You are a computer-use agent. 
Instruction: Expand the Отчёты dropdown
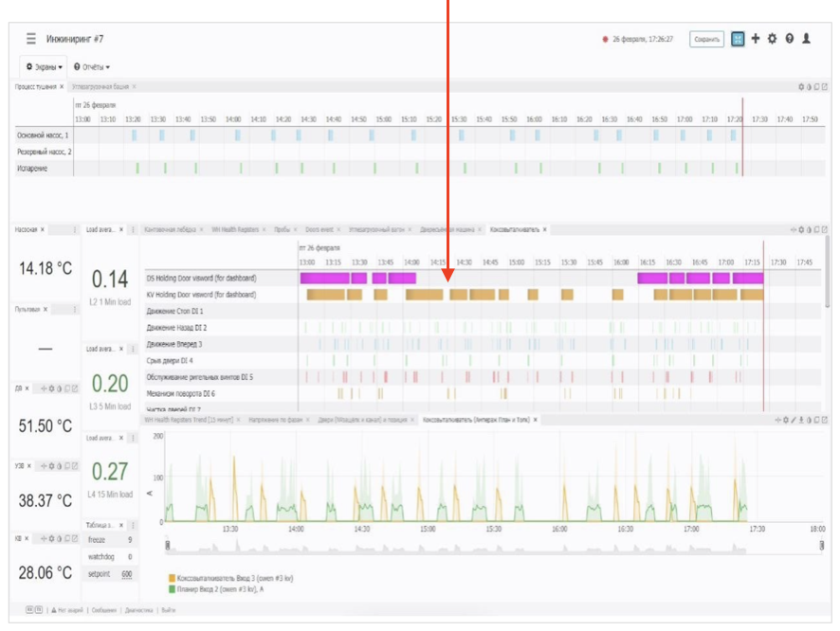point(92,67)
